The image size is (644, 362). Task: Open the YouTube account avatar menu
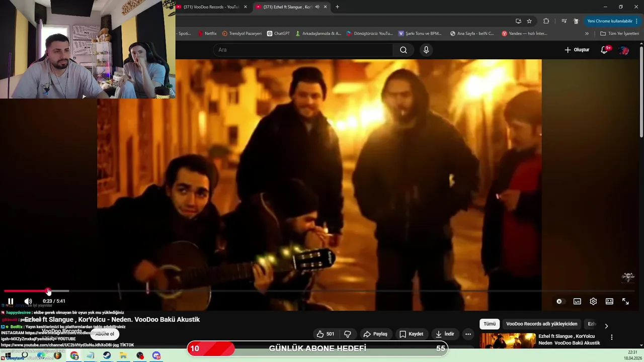click(x=624, y=50)
